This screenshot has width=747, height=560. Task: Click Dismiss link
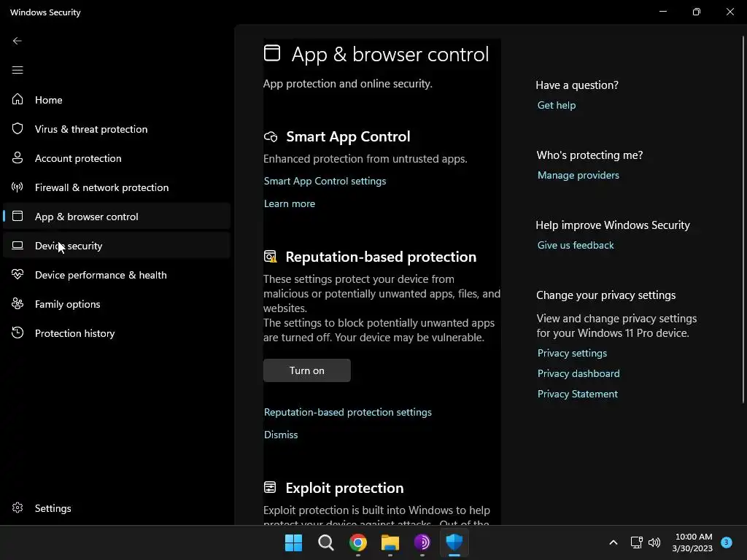coord(281,435)
